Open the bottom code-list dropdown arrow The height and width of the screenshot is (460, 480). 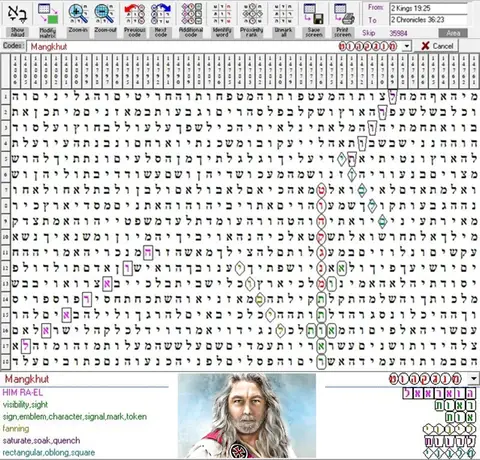(x=474, y=379)
